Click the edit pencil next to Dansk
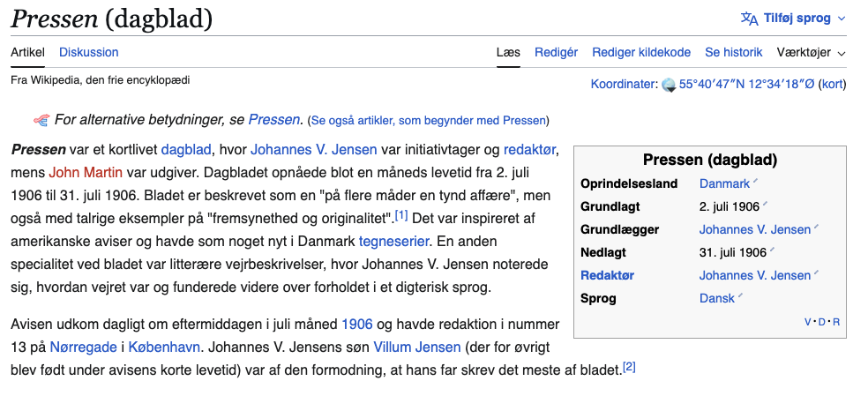 [740, 296]
